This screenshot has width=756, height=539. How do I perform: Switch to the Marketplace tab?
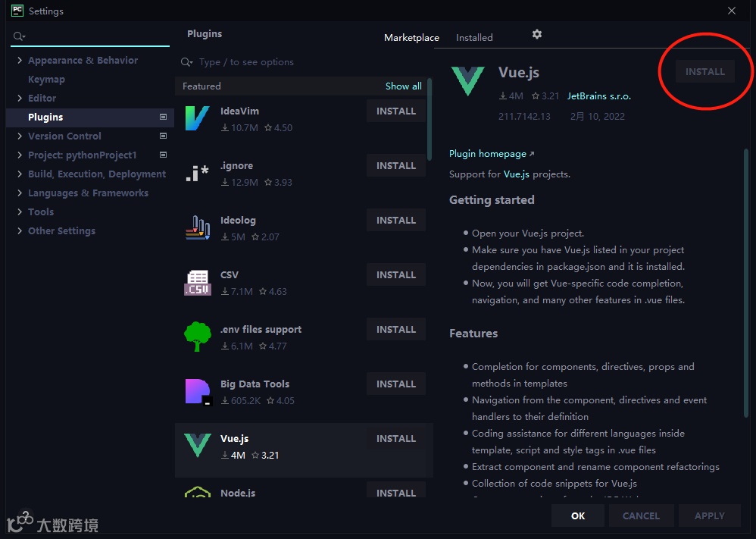click(x=411, y=38)
